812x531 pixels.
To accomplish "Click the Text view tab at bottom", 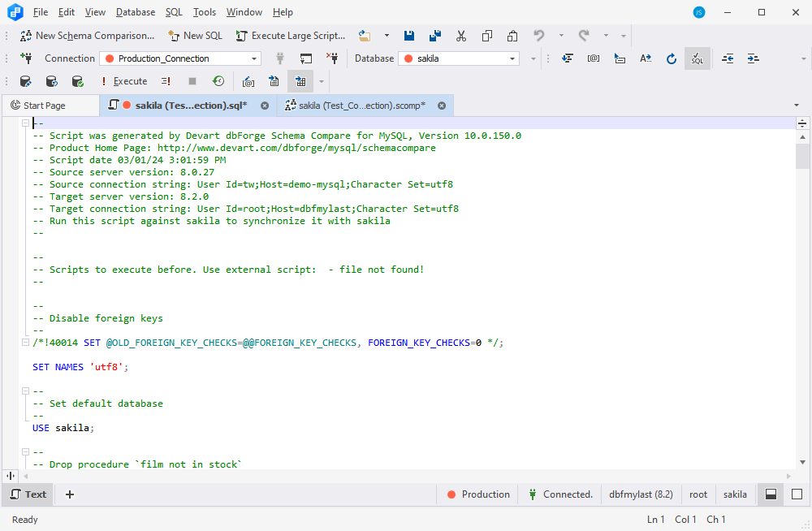I will (28, 494).
